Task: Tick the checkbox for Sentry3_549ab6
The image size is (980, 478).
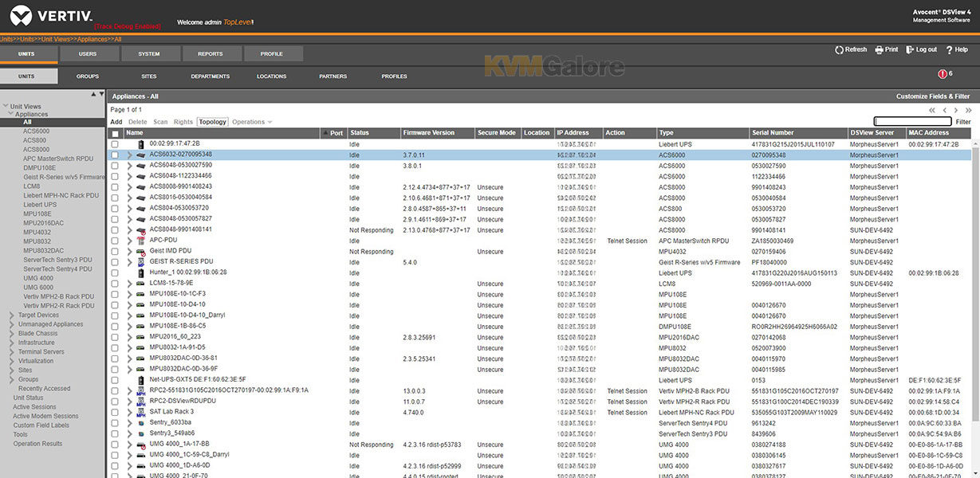Action: click(116, 433)
